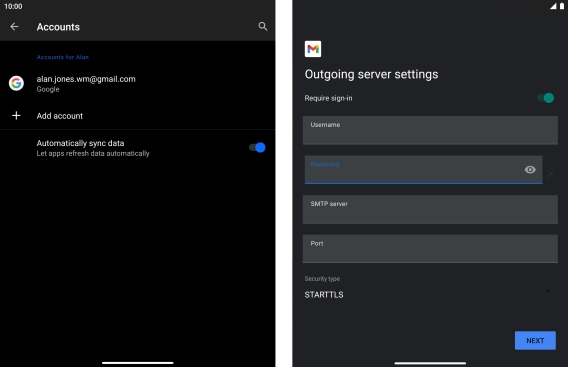Click the Require sign-in label
This screenshot has height=367, width=568.
328,98
